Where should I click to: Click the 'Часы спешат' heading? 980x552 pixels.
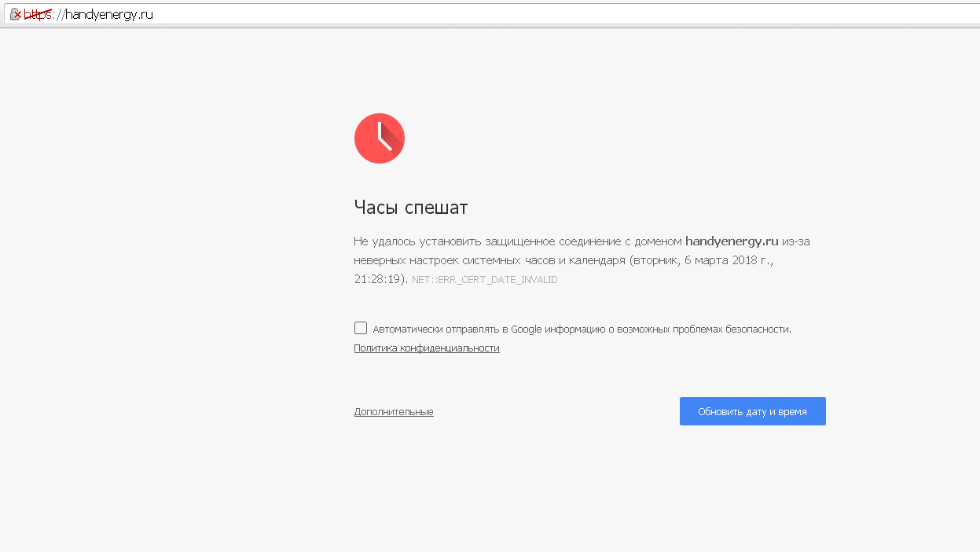point(411,208)
